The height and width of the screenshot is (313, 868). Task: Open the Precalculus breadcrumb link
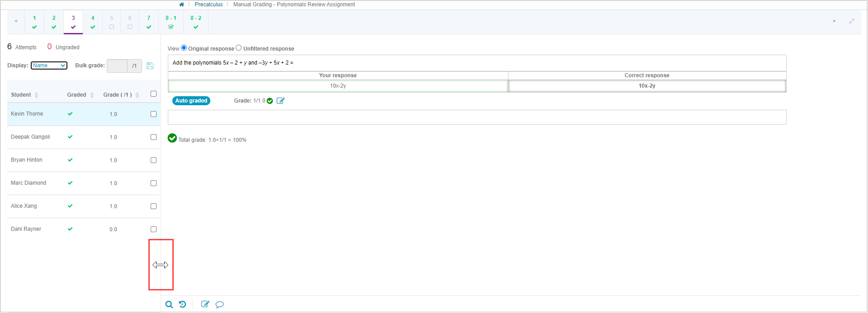click(209, 5)
